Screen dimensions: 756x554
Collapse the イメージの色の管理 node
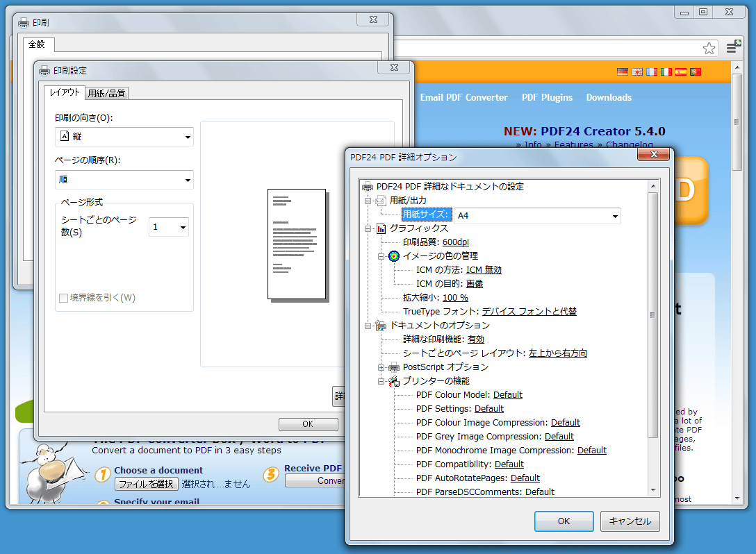pyautogui.click(x=381, y=256)
